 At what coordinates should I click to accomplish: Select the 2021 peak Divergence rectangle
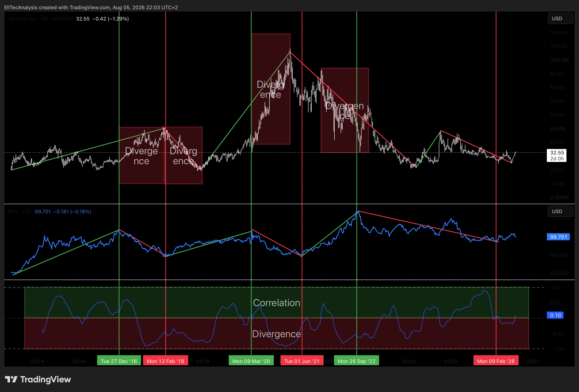point(271,89)
